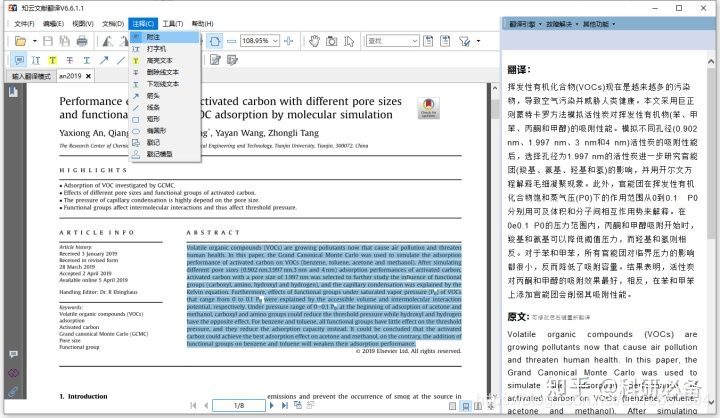Select the typewriter annotation tool icon
Viewport: 720px width, 418px height.
36,60
